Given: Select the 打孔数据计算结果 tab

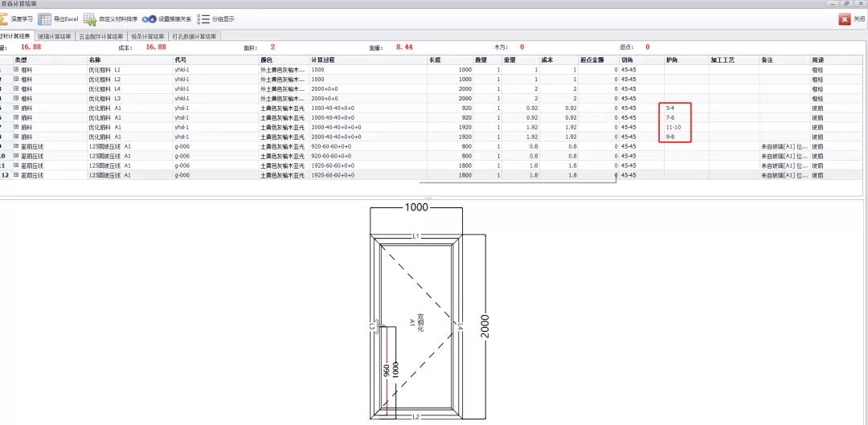Looking at the screenshot, I should point(194,36).
